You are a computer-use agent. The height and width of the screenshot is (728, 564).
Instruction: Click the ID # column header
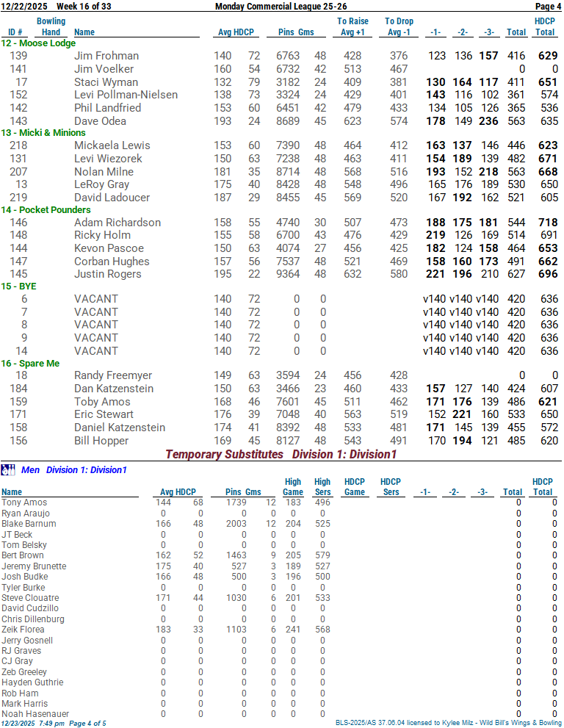[x=15, y=32]
